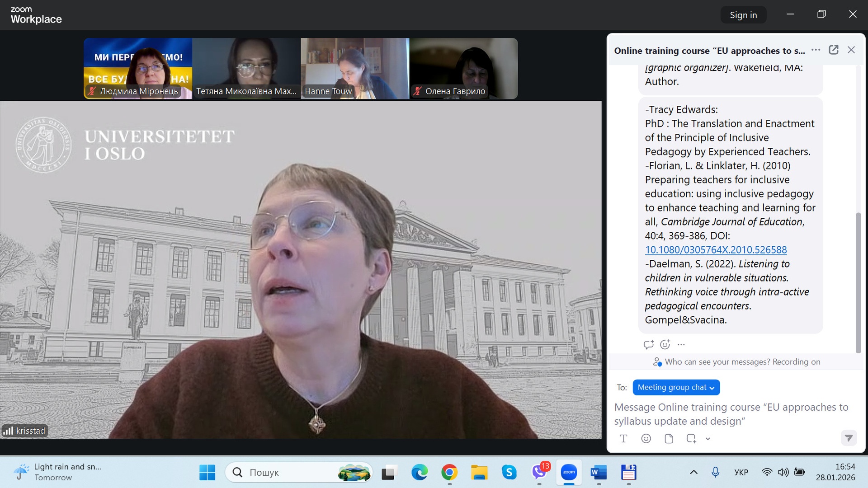The width and height of the screenshot is (868, 488).
Task: Select Hanne Touw's video thumbnail
Action: [355, 68]
